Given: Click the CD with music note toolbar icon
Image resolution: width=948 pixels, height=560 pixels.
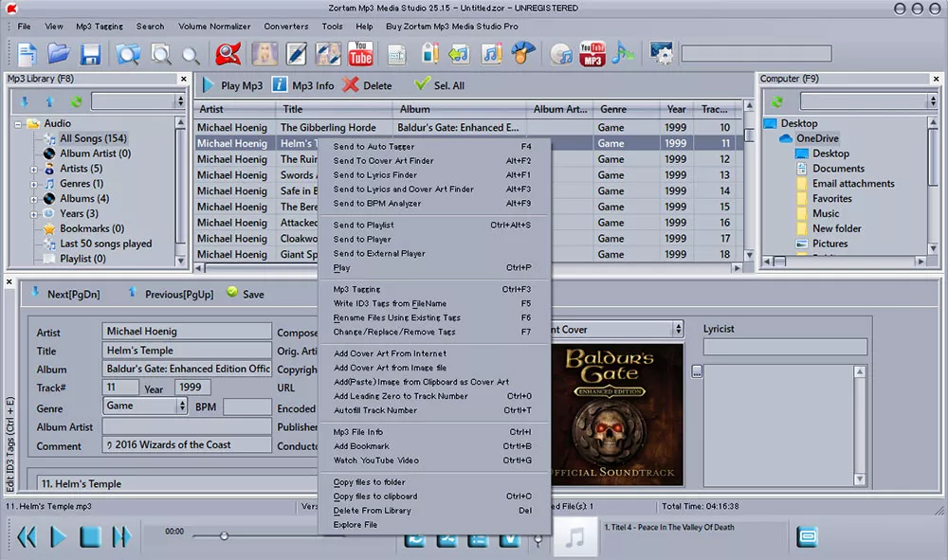Looking at the screenshot, I should (x=561, y=54).
